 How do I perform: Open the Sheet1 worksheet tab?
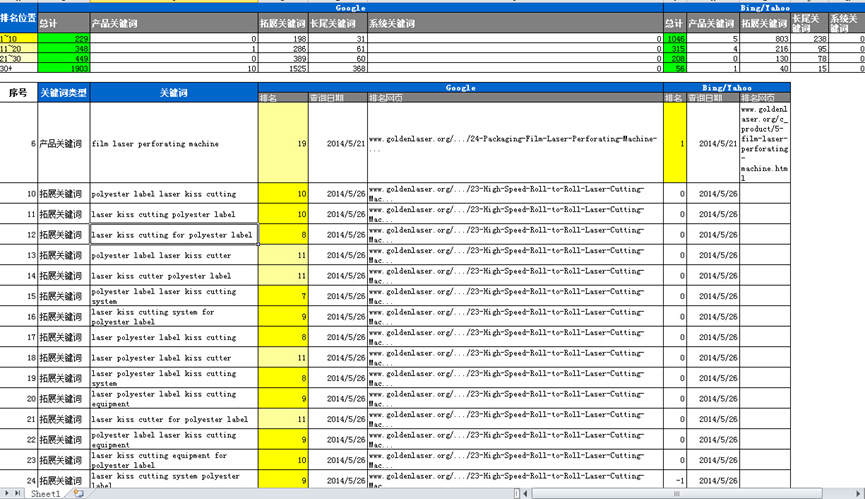44,494
